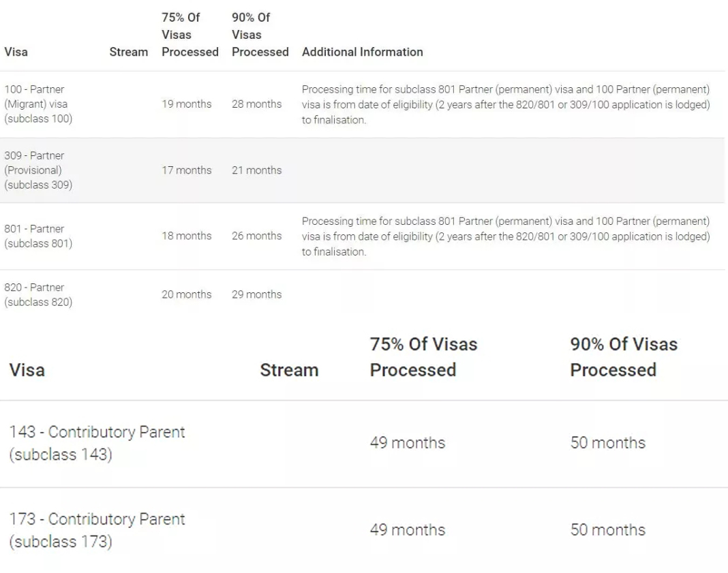
Task: Select the 29 months cell for subclass 820
Action: [256, 294]
